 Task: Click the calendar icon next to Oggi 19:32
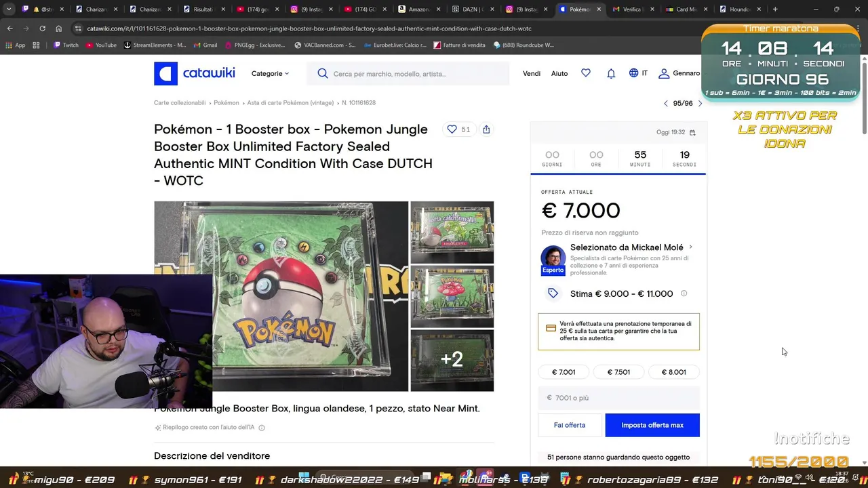tap(692, 133)
